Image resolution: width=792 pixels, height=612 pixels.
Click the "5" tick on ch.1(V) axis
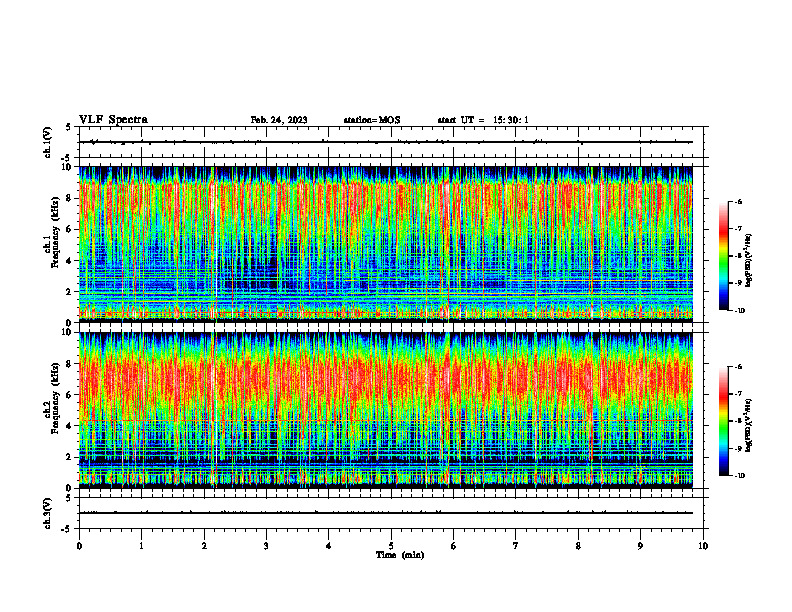[x=68, y=127]
